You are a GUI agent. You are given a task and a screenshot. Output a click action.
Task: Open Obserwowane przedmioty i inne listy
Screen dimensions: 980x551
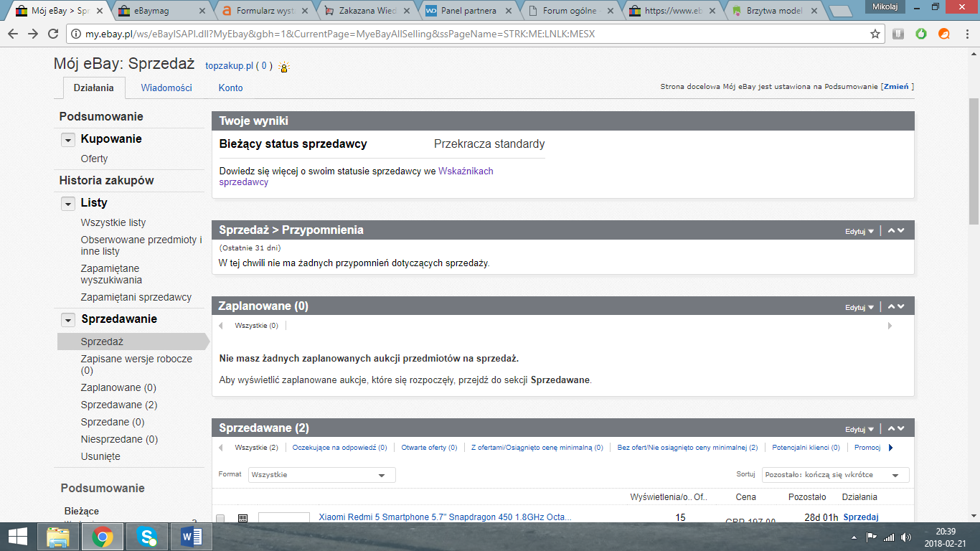[x=141, y=245]
